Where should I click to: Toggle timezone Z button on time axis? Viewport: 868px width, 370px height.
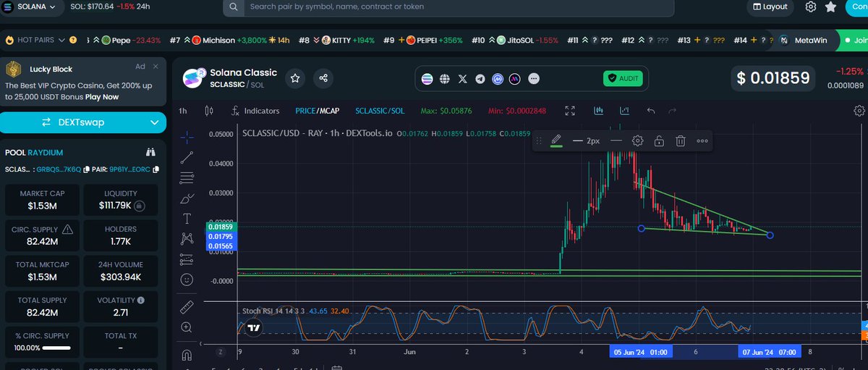coord(221,352)
